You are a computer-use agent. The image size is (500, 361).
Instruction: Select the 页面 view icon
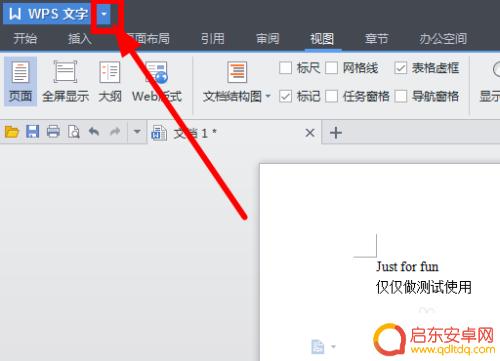(x=20, y=81)
